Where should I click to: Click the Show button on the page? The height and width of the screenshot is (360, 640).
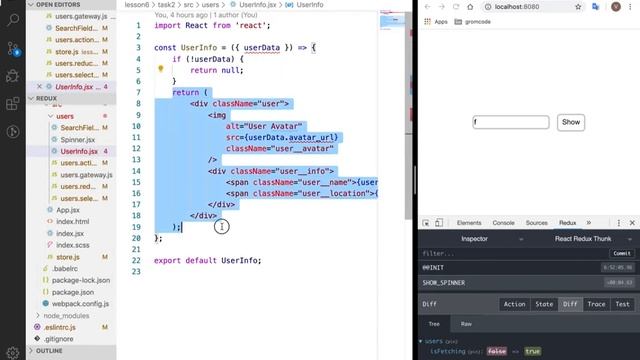click(571, 122)
